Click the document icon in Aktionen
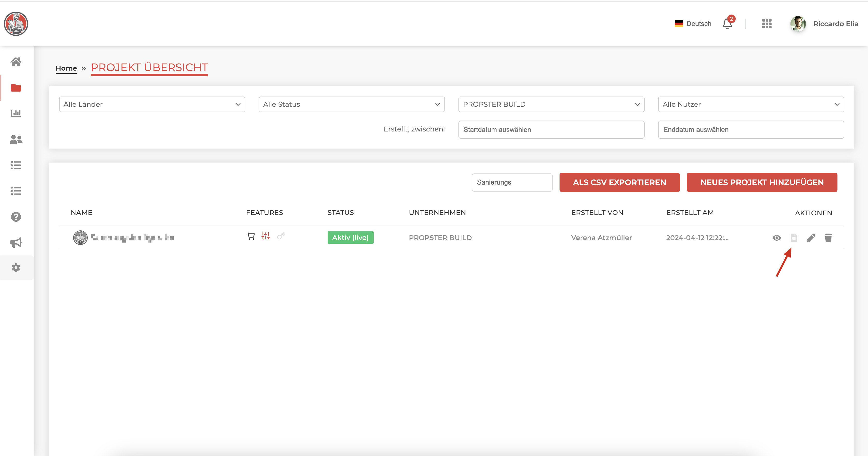The width and height of the screenshot is (868, 456). pyautogui.click(x=794, y=238)
